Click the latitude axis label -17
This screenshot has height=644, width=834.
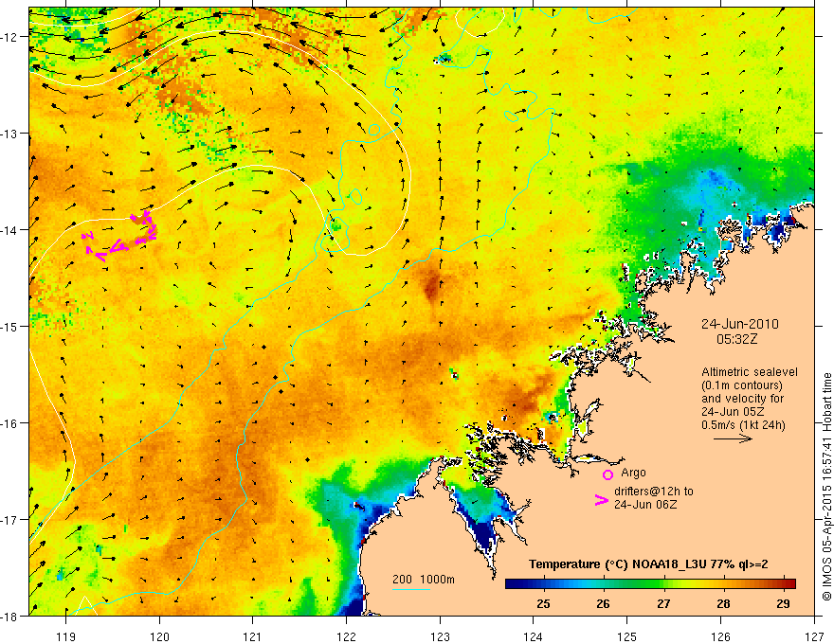tap(9, 520)
